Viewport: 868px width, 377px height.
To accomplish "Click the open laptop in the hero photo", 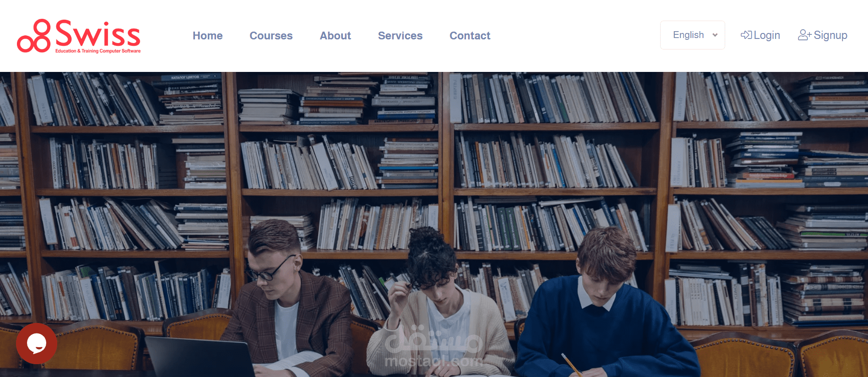I will [200, 357].
